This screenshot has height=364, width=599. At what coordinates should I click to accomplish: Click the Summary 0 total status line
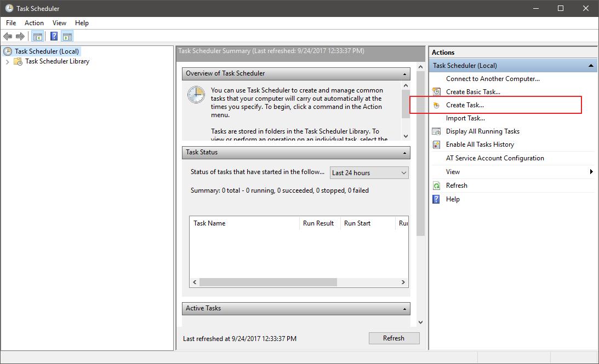click(x=279, y=190)
